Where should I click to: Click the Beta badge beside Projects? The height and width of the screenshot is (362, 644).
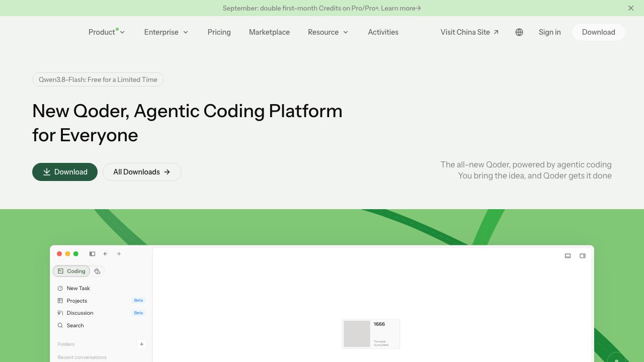(x=138, y=301)
